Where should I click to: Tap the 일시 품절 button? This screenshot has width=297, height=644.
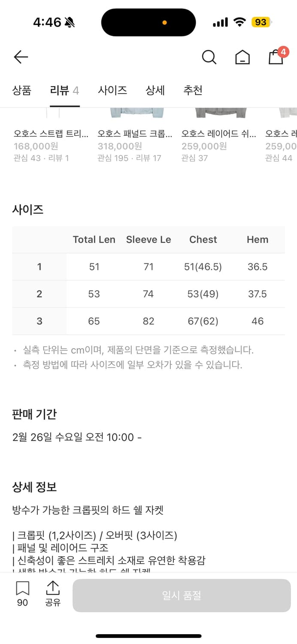point(181,595)
